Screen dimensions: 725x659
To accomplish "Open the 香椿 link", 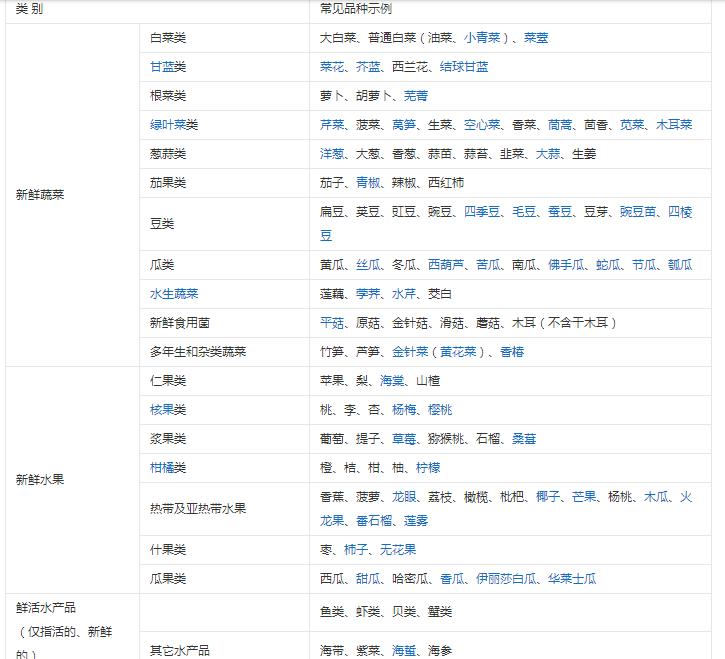I will coord(512,352).
